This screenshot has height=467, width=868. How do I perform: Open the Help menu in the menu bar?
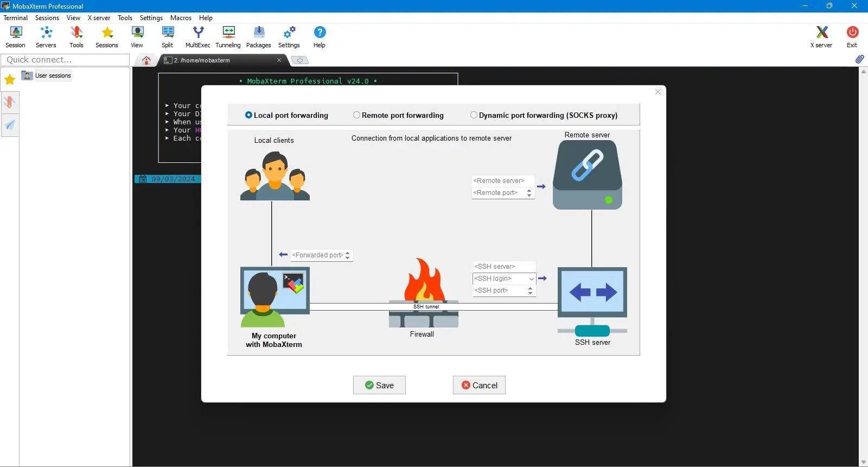206,18
